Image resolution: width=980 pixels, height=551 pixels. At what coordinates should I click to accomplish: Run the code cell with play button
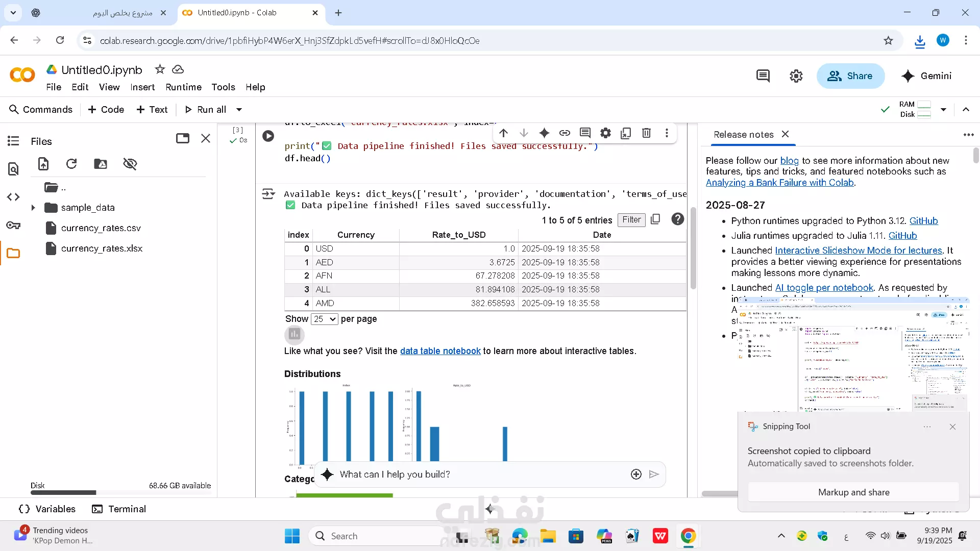[x=268, y=136]
